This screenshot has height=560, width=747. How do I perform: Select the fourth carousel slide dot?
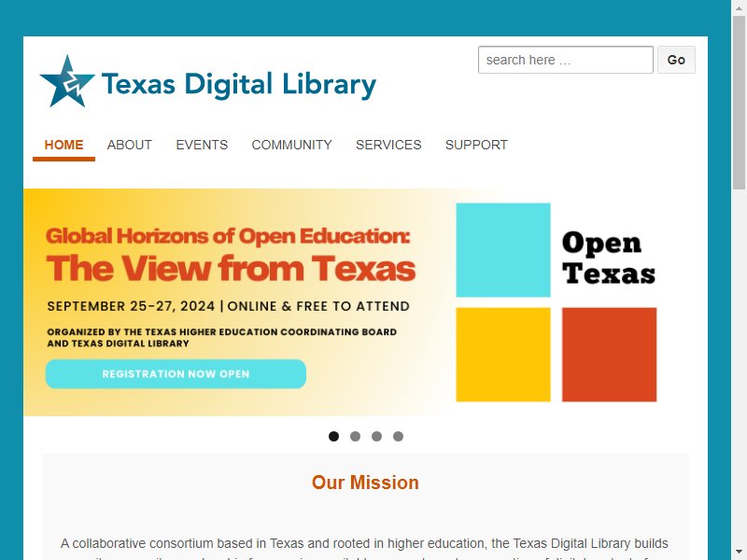[x=399, y=436]
